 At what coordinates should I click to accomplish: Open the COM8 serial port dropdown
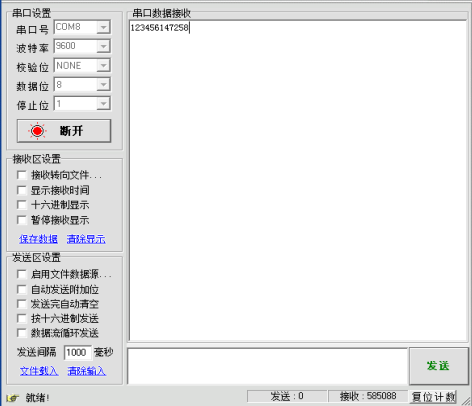104,27
